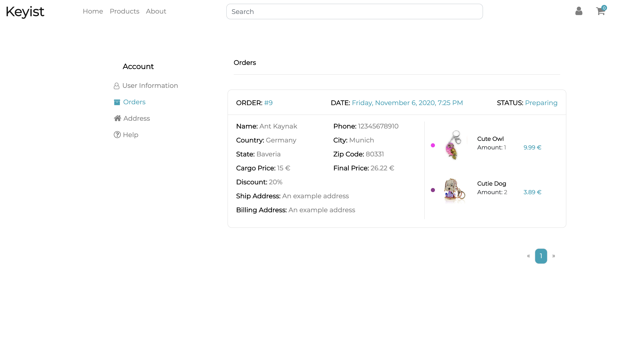
Task: Click the cart badge showing 0
Action: click(604, 8)
